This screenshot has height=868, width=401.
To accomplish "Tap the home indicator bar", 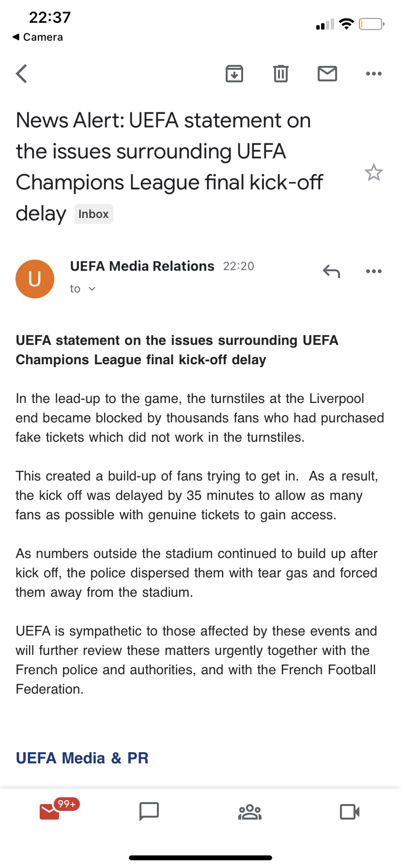I will 200,858.
